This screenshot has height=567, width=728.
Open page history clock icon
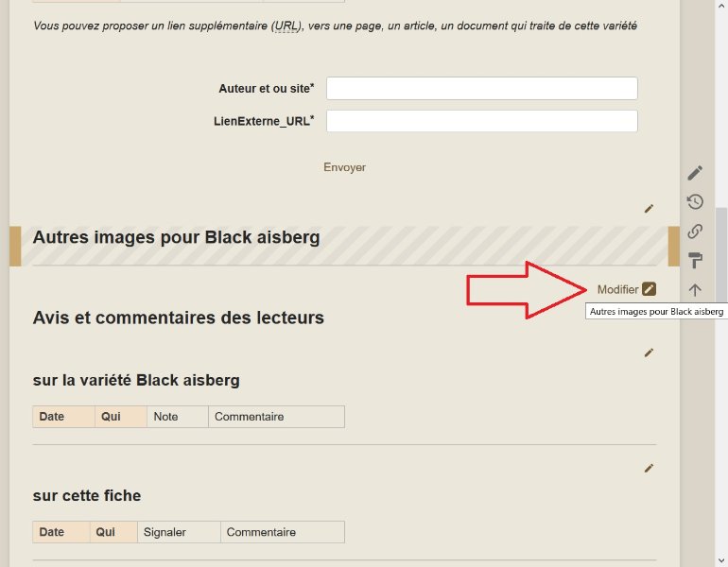point(695,202)
